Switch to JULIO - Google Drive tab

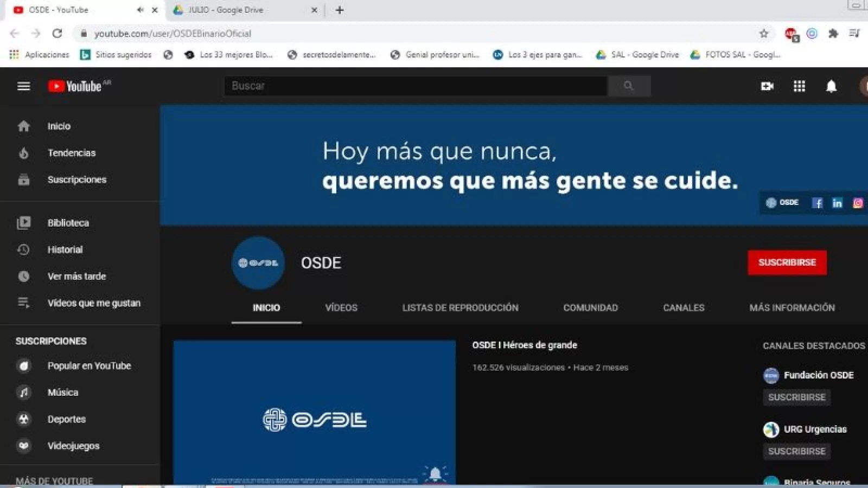pos(239,10)
